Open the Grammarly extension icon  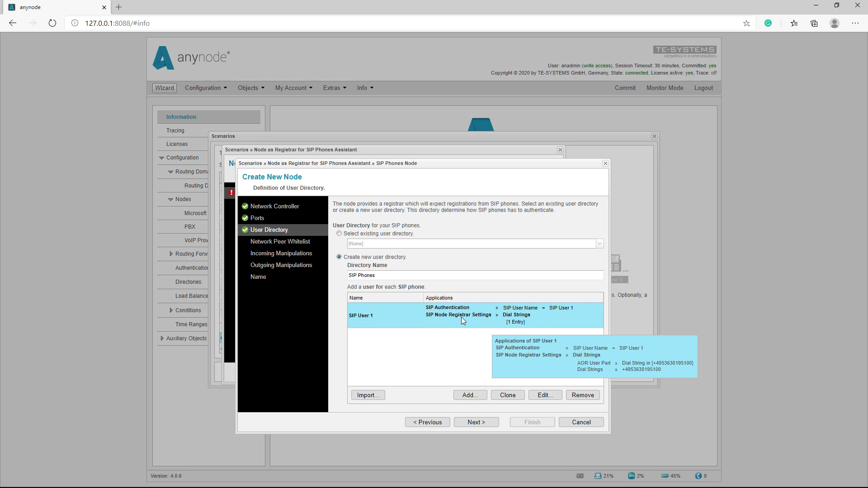pyautogui.click(x=768, y=23)
